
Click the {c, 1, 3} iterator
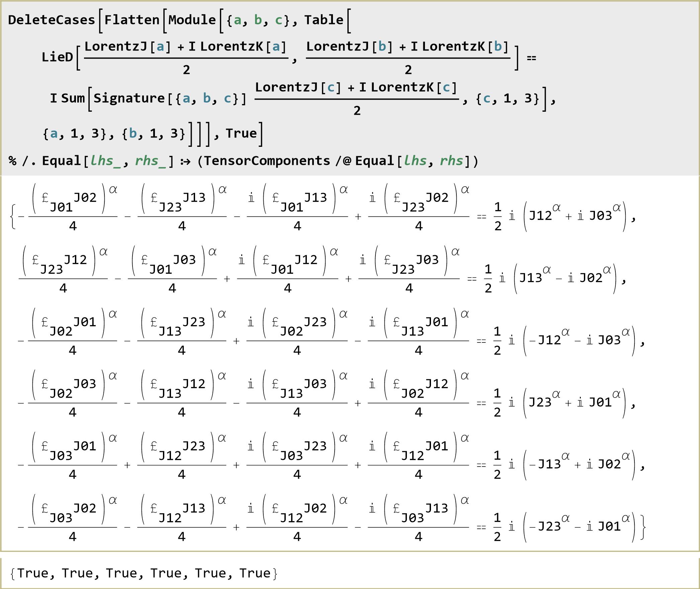[507, 98]
